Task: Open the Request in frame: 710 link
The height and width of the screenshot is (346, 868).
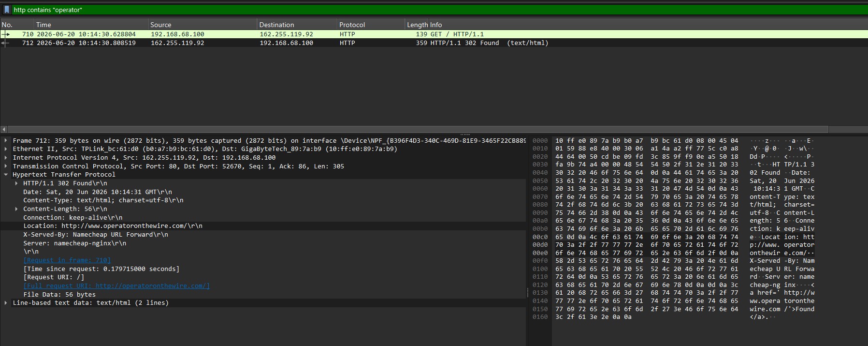Action: [x=67, y=260]
